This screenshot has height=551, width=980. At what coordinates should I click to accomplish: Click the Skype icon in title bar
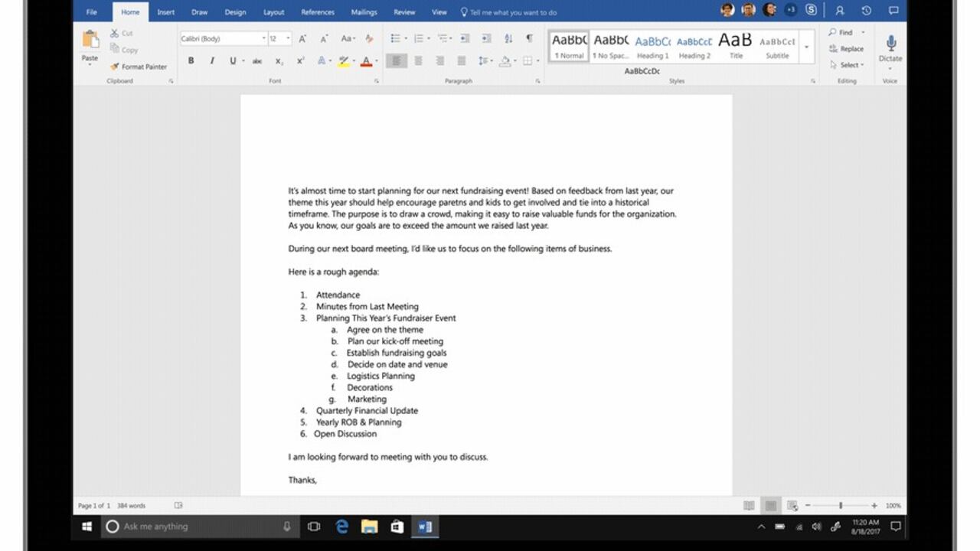click(x=811, y=11)
